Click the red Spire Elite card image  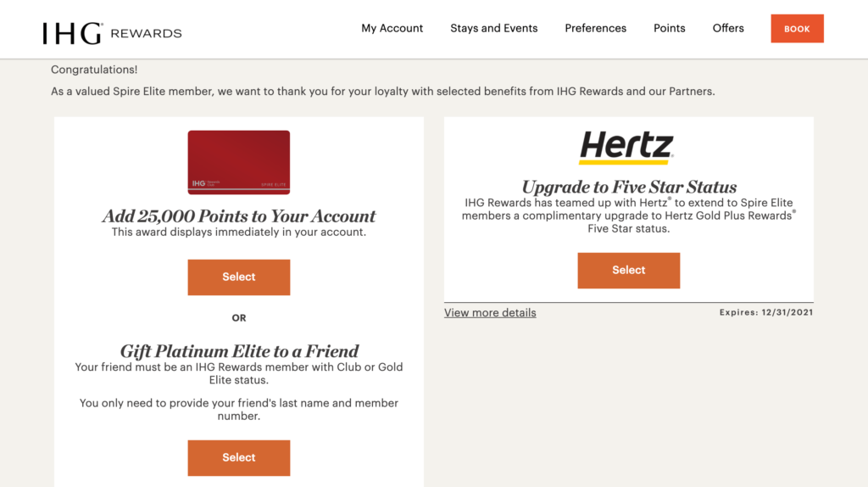pos(238,162)
